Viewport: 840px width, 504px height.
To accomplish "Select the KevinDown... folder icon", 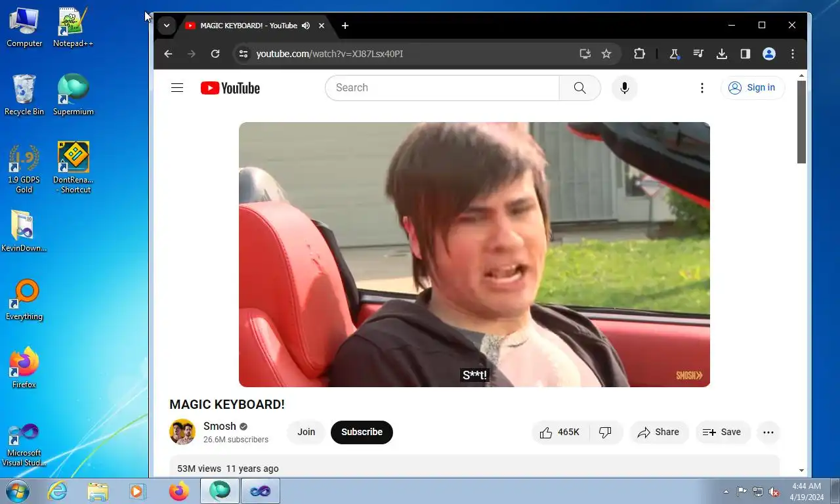I will click(24, 232).
